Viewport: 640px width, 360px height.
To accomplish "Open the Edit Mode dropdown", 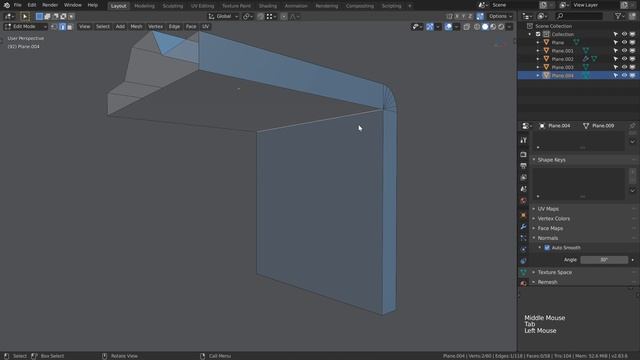I will 26,27.
